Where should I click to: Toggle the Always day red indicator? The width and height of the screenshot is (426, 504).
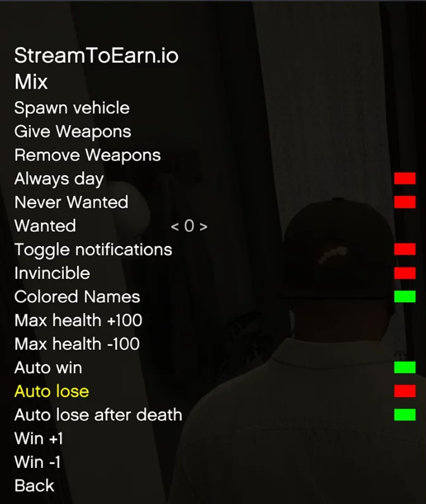pyautogui.click(x=404, y=178)
